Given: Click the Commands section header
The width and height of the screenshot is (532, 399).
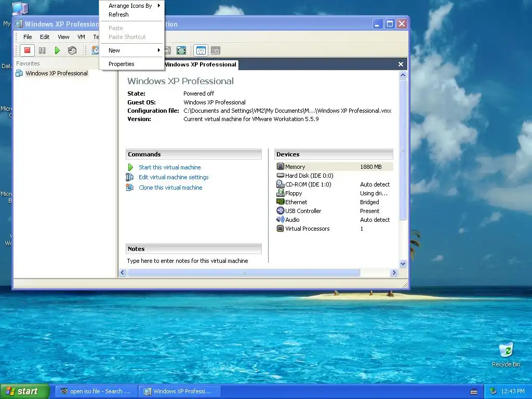Looking at the screenshot, I should (194, 154).
